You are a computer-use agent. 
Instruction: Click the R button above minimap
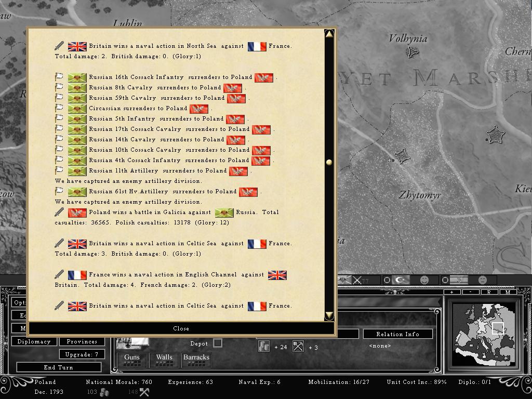489,292
